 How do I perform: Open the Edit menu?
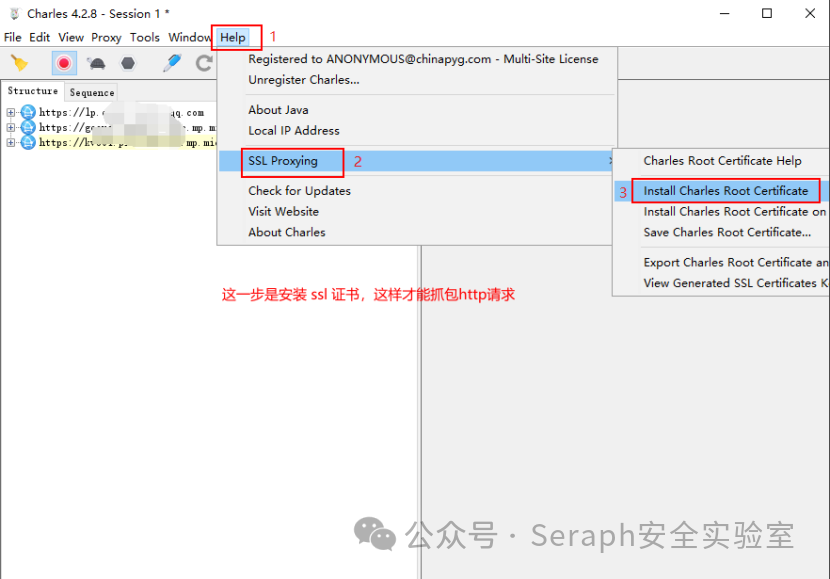point(39,38)
